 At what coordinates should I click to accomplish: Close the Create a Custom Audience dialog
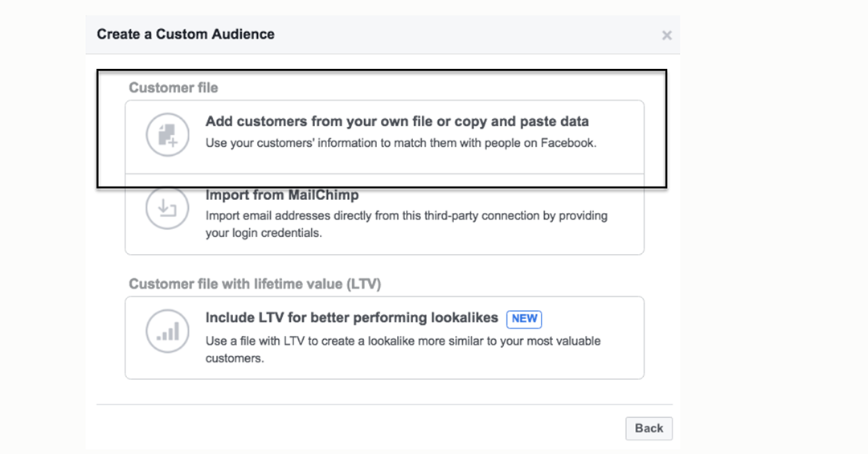(666, 35)
